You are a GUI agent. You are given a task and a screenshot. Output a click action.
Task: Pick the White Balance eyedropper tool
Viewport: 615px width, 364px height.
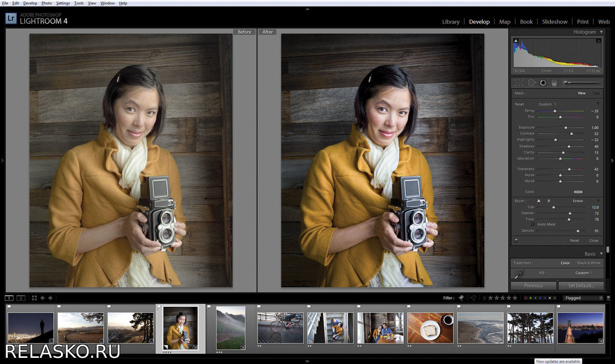coord(519,274)
